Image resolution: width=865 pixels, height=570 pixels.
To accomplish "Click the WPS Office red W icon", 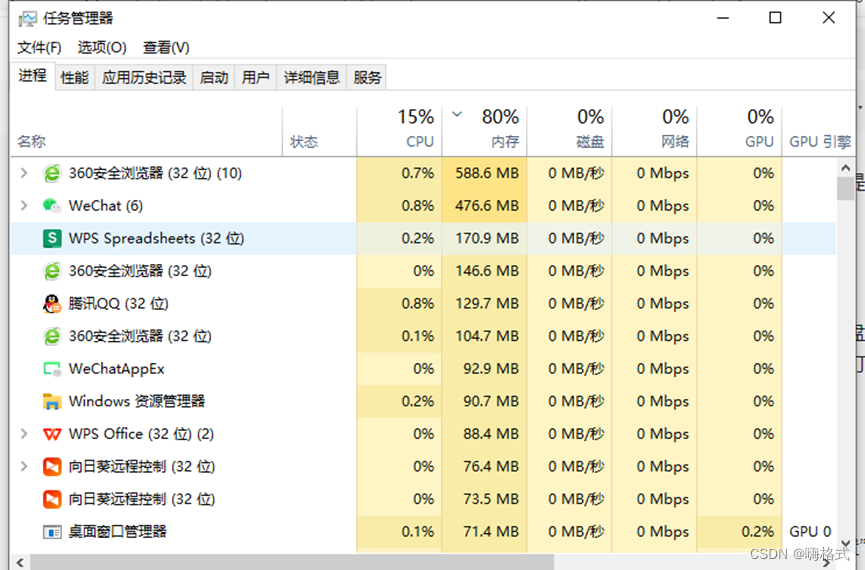I will coord(52,434).
